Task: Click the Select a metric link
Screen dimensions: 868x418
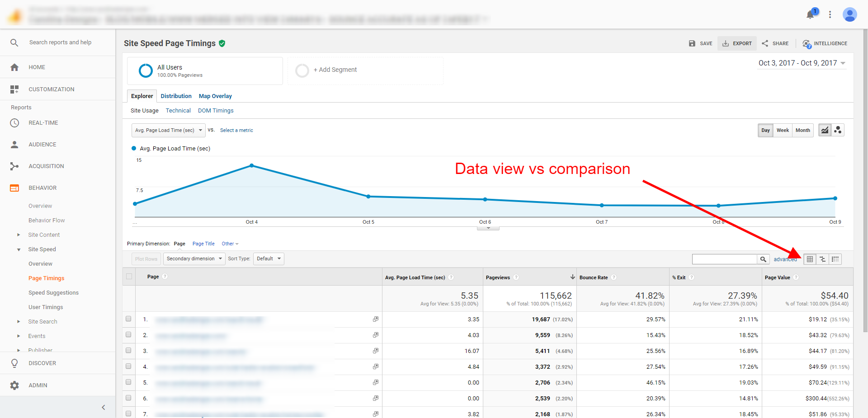Action: point(236,130)
